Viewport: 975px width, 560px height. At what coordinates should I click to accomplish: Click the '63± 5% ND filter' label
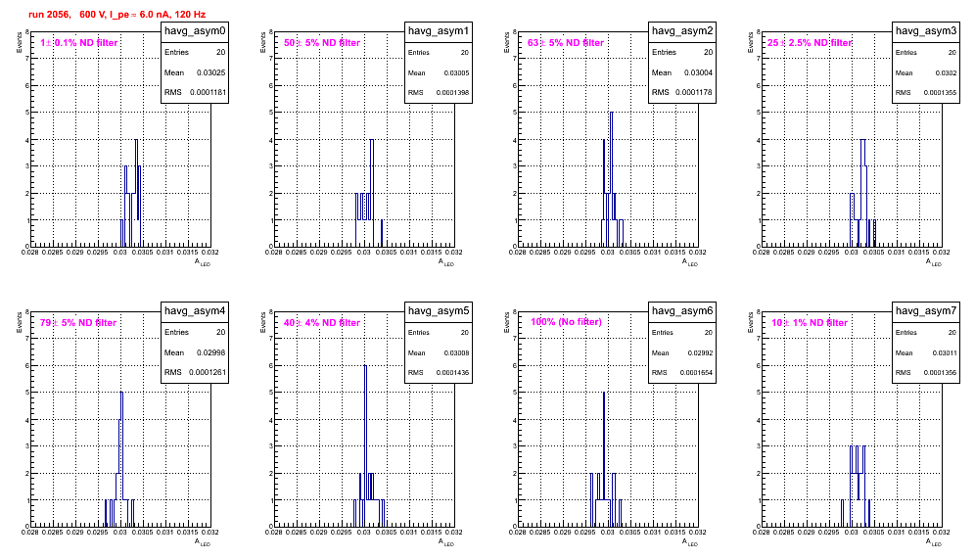coord(566,43)
